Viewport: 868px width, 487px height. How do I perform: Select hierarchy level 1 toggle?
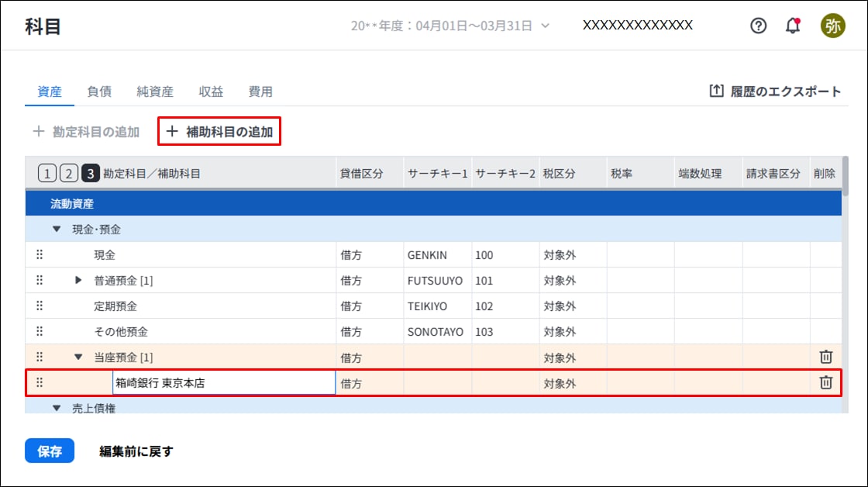pyautogui.click(x=46, y=174)
